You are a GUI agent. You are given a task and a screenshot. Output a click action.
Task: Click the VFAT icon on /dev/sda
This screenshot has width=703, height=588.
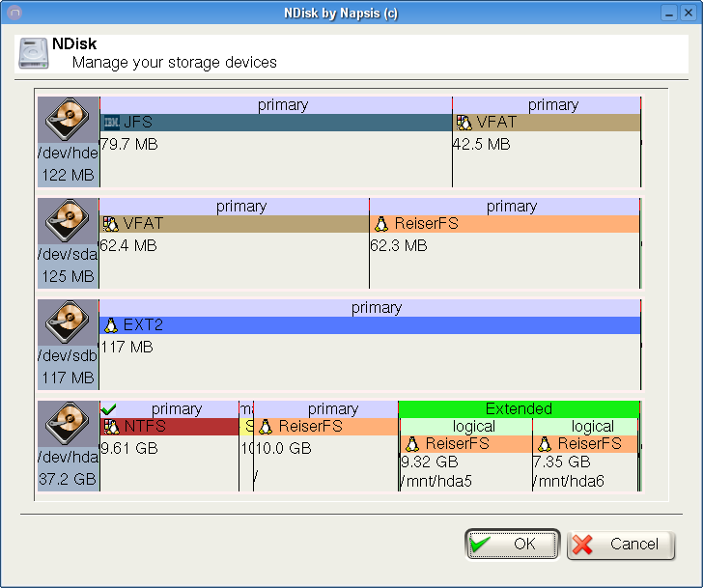[110, 224]
